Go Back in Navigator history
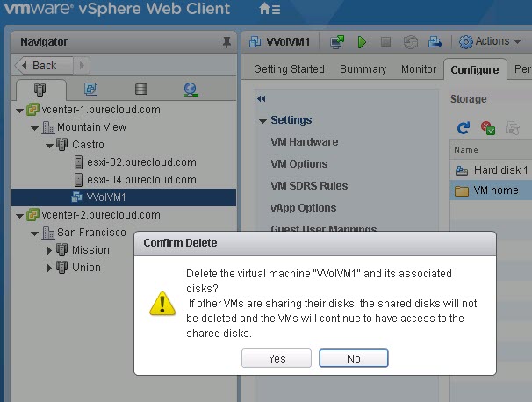Viewport: 532px width, 402px height. 44,66
